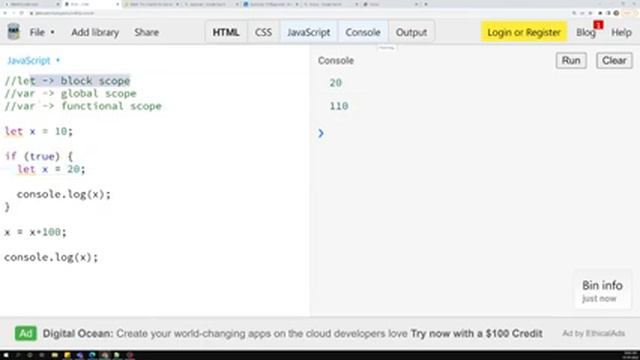
Task: Click console.log(x) inside the if block
Action: coord(64,194)
